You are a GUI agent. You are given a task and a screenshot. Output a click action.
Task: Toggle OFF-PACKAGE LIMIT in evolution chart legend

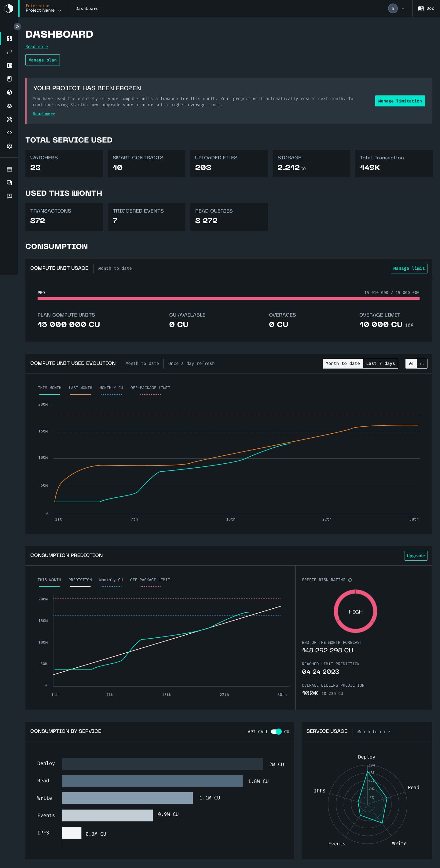click(x=150, y=390)
